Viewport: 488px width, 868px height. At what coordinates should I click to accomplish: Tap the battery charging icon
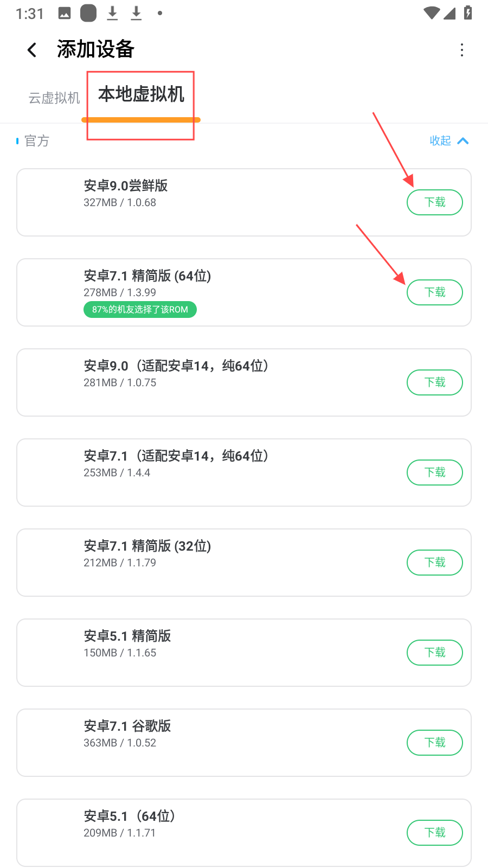(468, 12)
